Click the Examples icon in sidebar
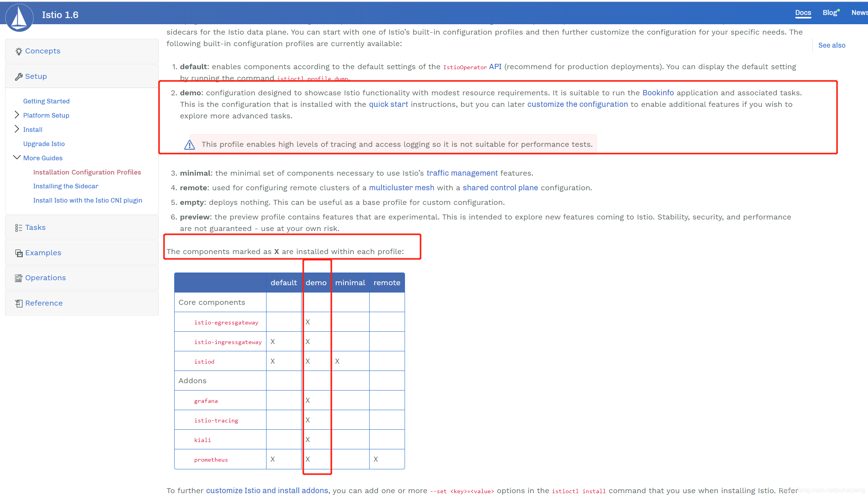868x497 pixels. (x=18, y=253)
